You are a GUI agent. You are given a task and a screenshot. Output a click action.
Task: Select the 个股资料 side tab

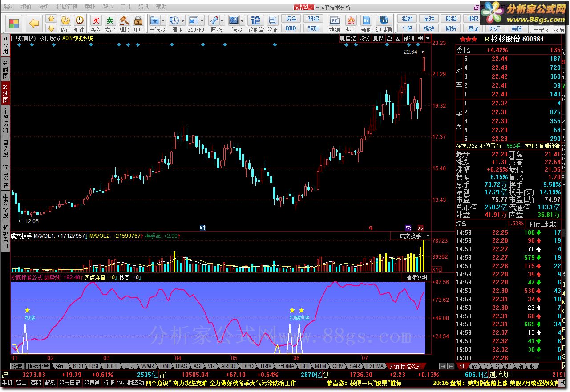click(x=5, y=121)
